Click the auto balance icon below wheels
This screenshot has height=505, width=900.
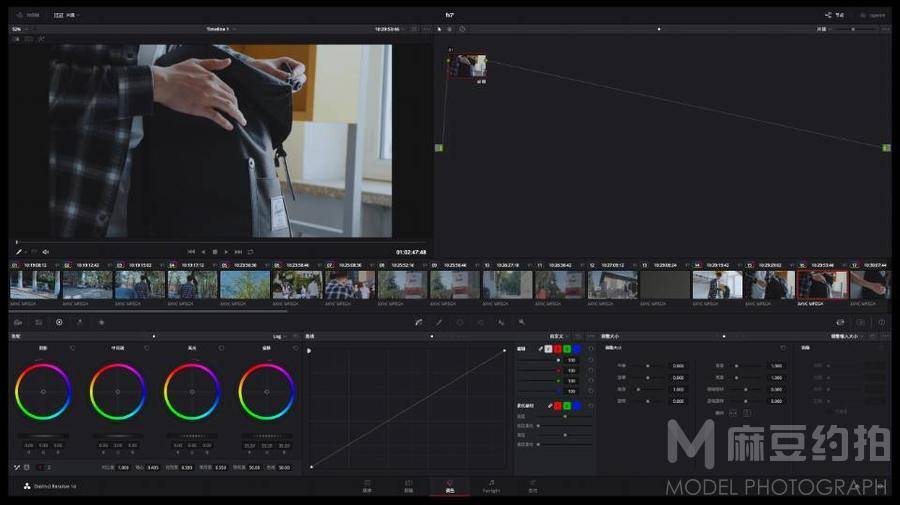pos(17,468)
